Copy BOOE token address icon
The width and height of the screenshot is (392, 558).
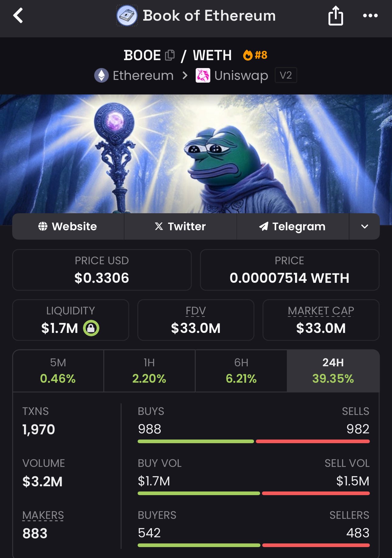(170, 55)
